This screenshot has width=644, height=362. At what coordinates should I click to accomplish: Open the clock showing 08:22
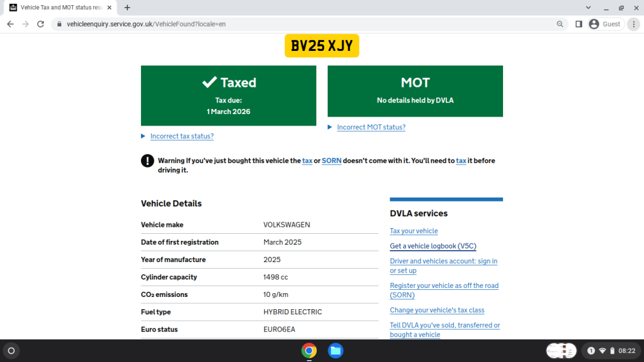(x=627, y=351)
